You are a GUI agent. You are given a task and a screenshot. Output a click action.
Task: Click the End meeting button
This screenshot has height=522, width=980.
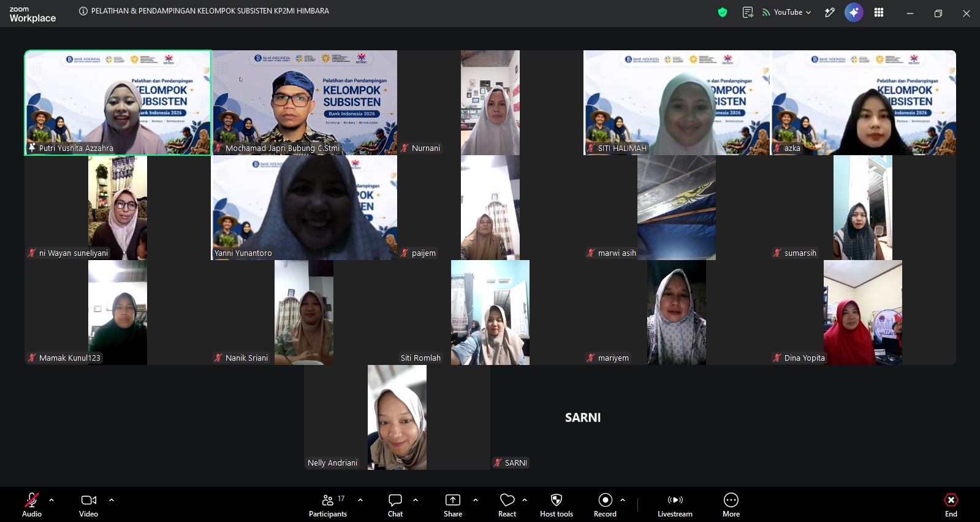(951, 505)
